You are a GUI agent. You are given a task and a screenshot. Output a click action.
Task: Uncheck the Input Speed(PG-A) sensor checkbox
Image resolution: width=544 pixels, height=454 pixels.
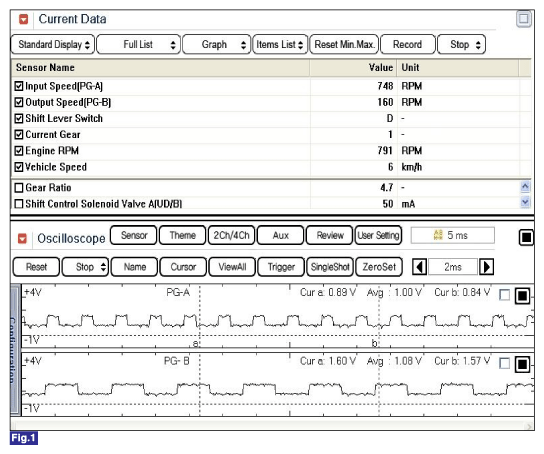tap(19, 86)
